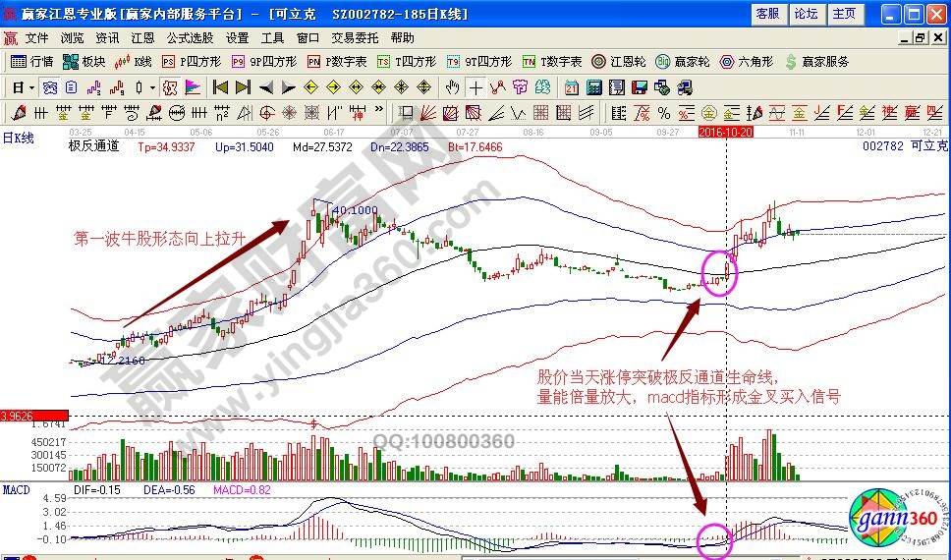Open the 公式选股 menu
This screenshot has height=560, width=951.
pos(190,38)
